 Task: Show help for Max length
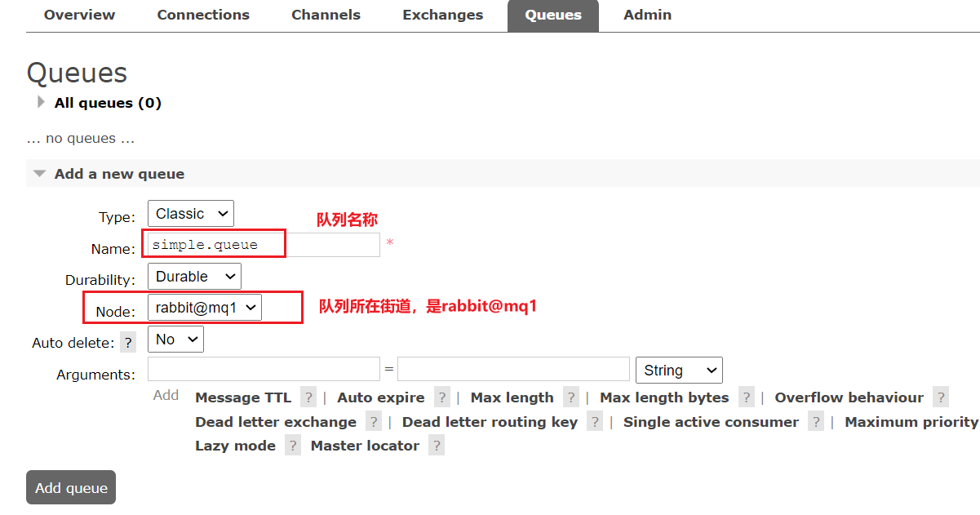(x=570, y=397)
